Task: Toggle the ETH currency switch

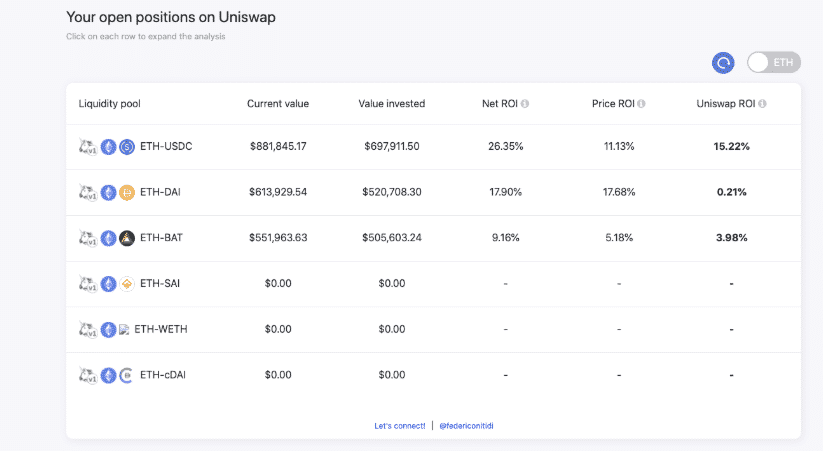Action: (774, 62)
